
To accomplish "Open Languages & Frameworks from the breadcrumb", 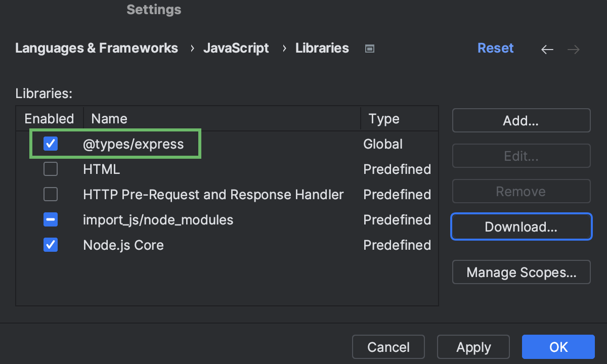I will [97, 48].
